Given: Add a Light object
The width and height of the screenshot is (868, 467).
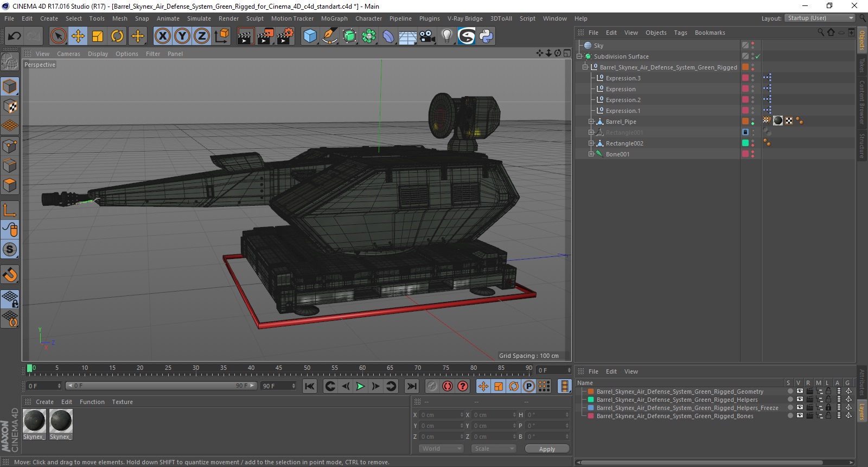Looking at the screenshot, I should (x=447, y=36).
